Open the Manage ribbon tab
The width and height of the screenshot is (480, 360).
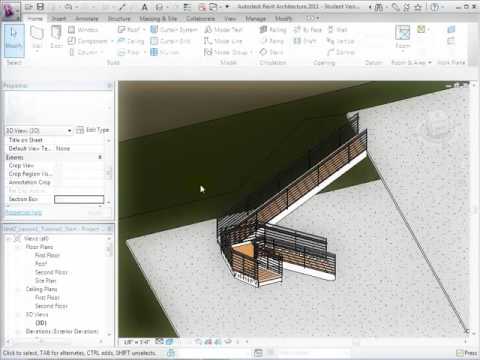pyautogui.click(x=255, y=18)
